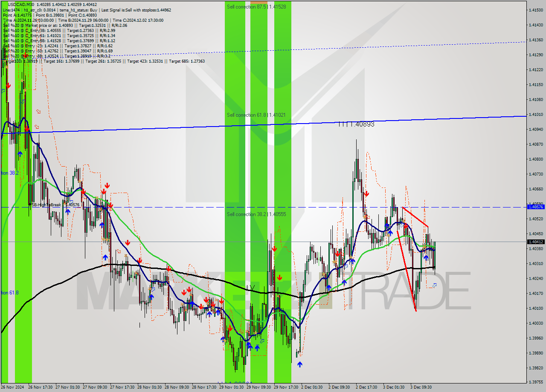Viewport: 546px width, 392px height.
Task: Click the 1.41360 price axis label
Action: (x=536, y=40)
